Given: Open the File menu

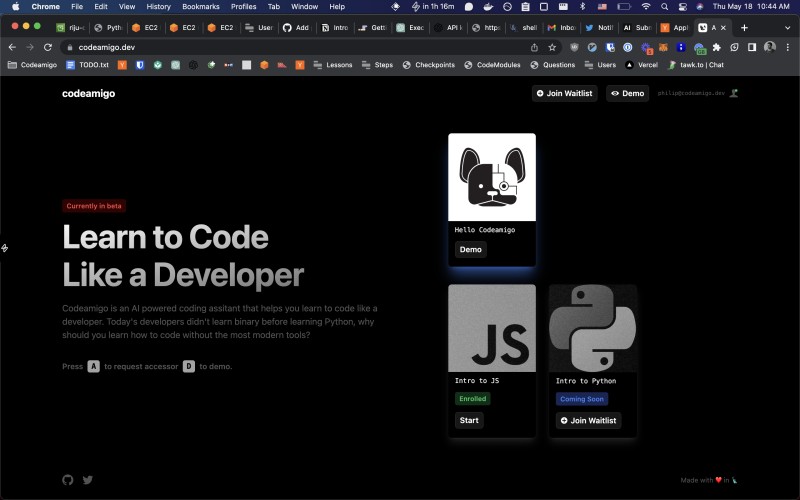Looking at the screenshot, I should pos(77,7).
